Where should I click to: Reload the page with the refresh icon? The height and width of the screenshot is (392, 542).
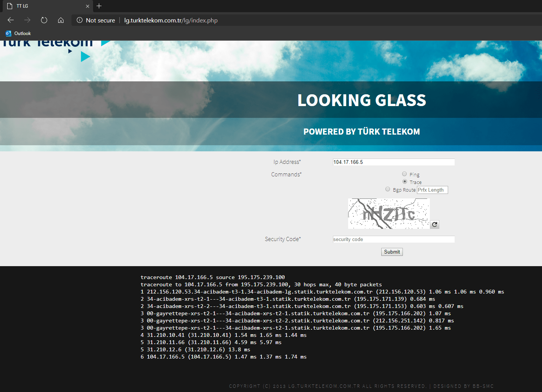coord(44,20)
